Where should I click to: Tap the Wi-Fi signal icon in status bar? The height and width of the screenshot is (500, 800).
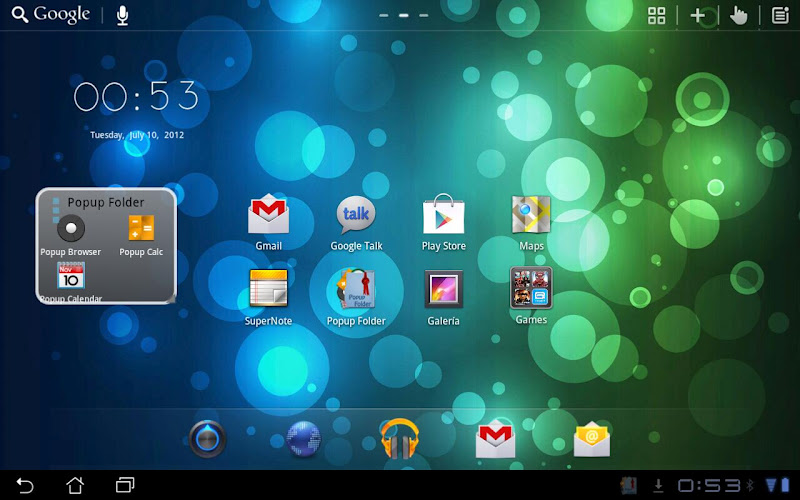point(770,485)
